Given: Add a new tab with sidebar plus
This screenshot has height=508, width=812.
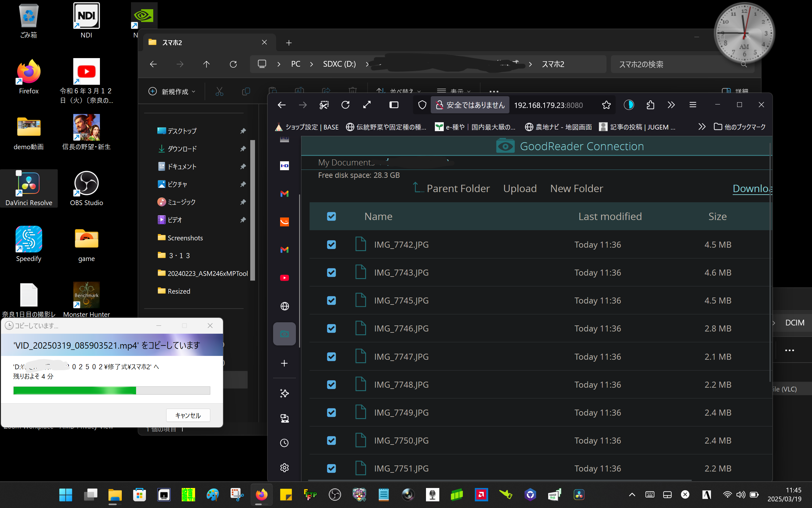Looking at the screenshot, I should pyautogui.click(x=284, y=363).
